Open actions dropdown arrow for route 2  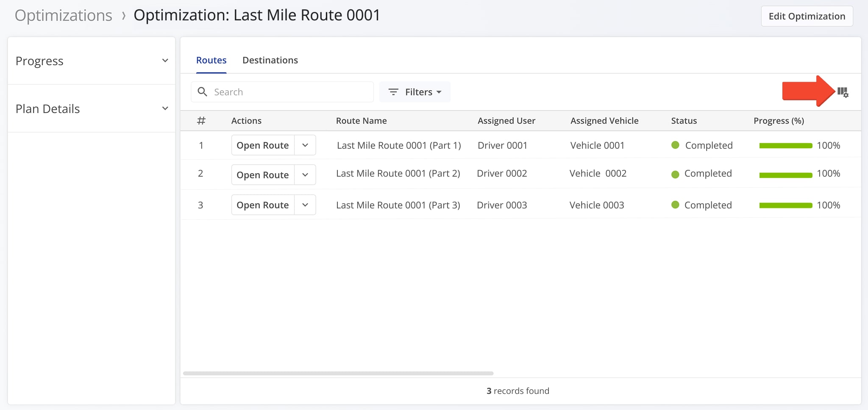[x=305, y=175]
